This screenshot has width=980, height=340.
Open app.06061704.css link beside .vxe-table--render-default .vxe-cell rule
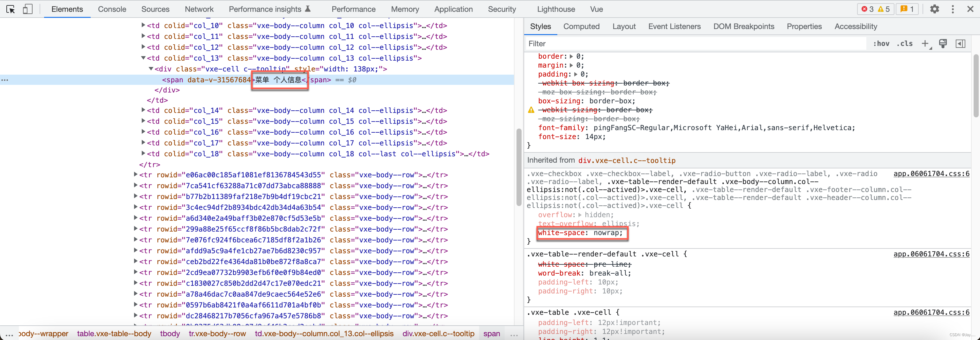coord(931,254)
